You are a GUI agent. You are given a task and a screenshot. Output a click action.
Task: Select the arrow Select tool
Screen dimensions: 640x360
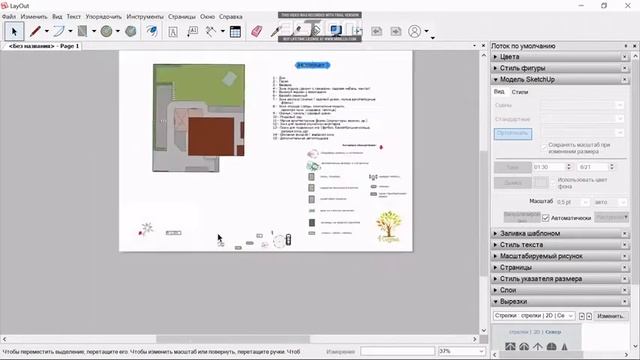14,31
